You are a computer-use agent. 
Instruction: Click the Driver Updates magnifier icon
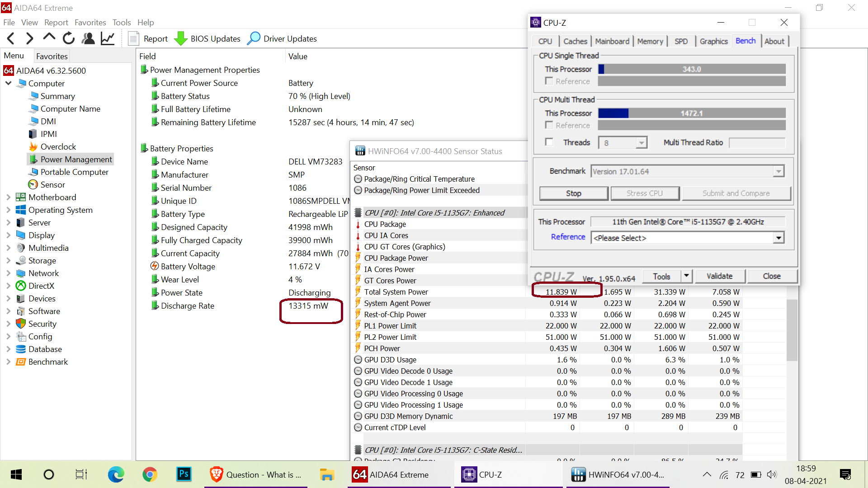pos(254,38)
